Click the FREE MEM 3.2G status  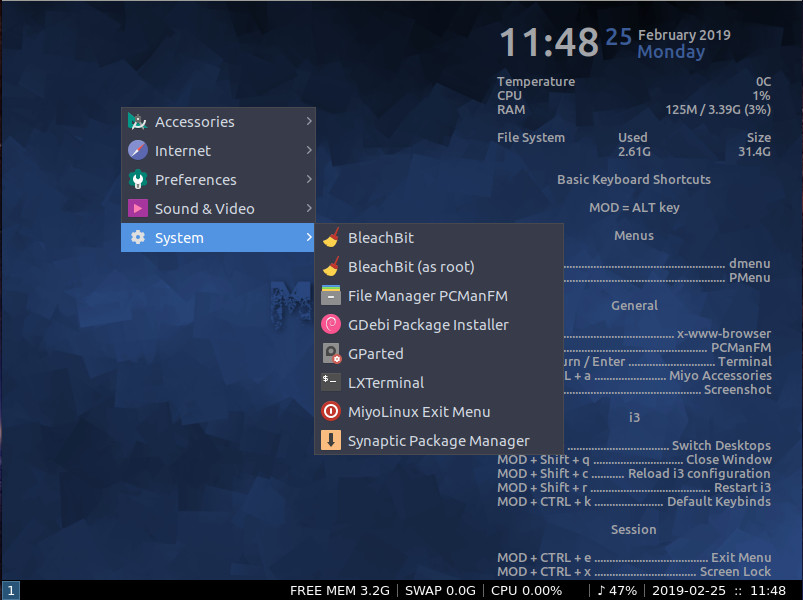(340, 590)
